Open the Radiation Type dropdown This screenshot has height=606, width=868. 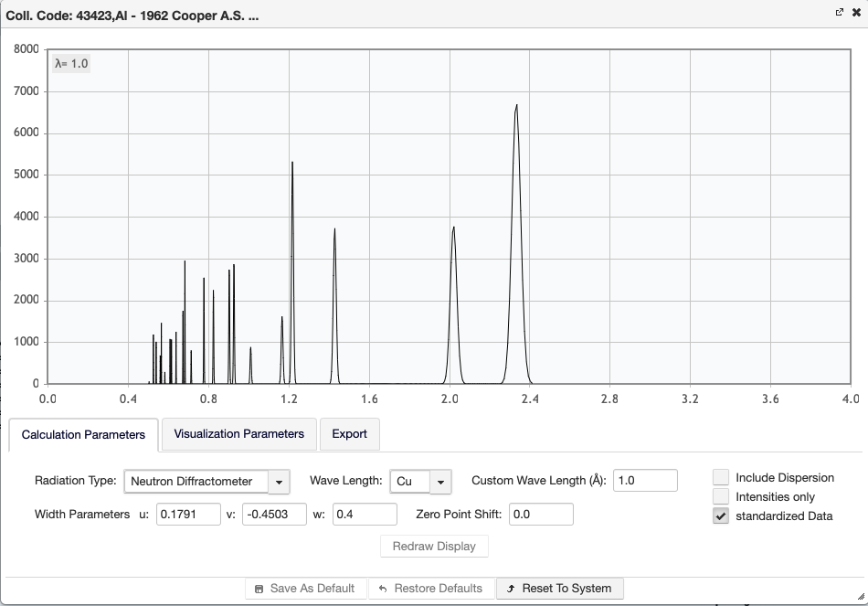[278, 482]
